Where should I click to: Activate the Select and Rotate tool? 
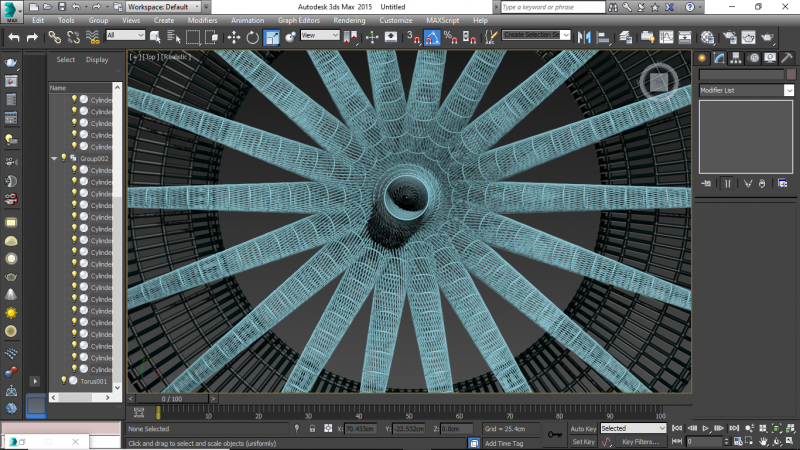pos(253,37)
